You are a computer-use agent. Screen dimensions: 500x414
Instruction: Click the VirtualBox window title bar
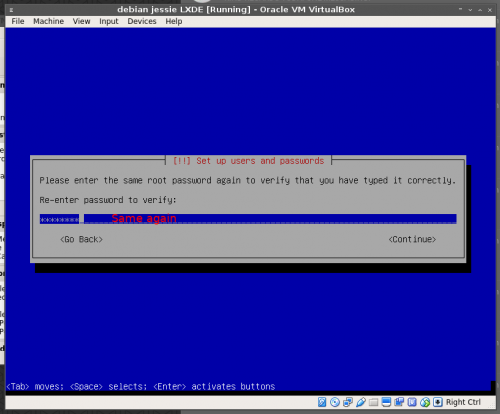pyautogui.click(x=236, y=10)
